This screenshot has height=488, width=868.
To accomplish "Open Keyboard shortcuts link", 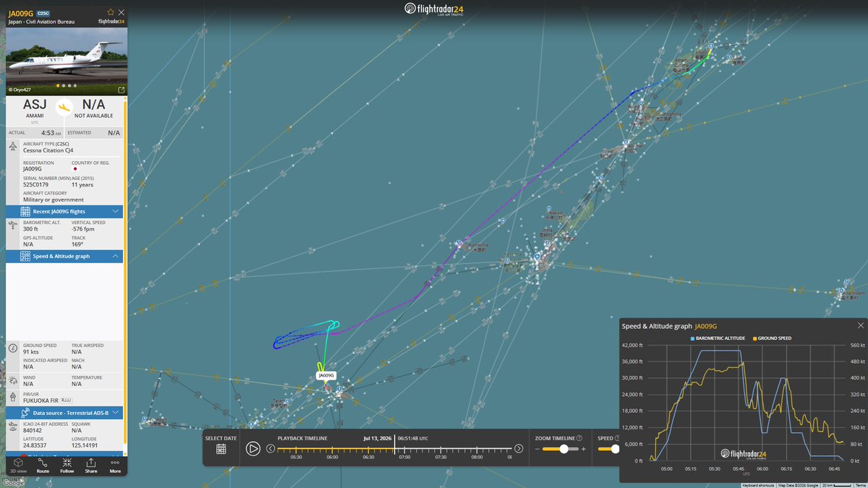I will coord(758,485).
